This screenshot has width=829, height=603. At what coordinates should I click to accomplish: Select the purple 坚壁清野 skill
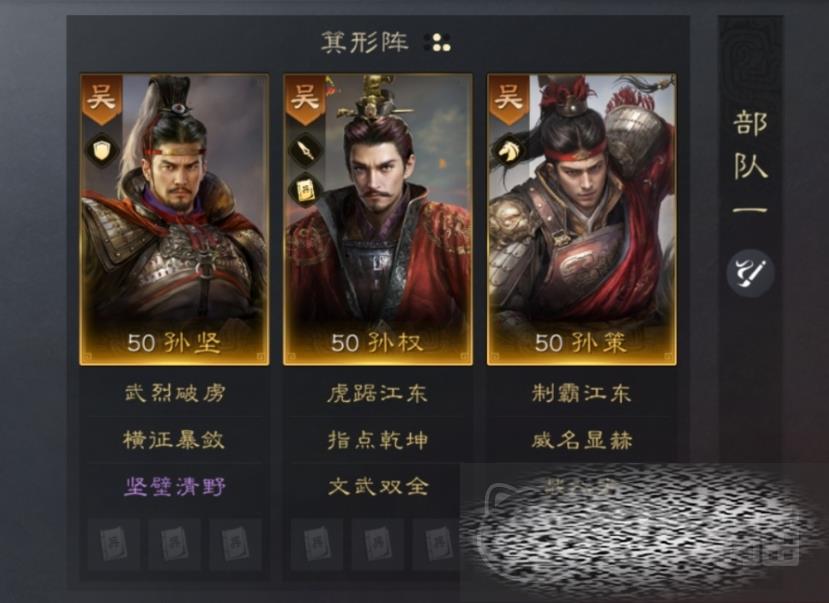tap(174, 486)
